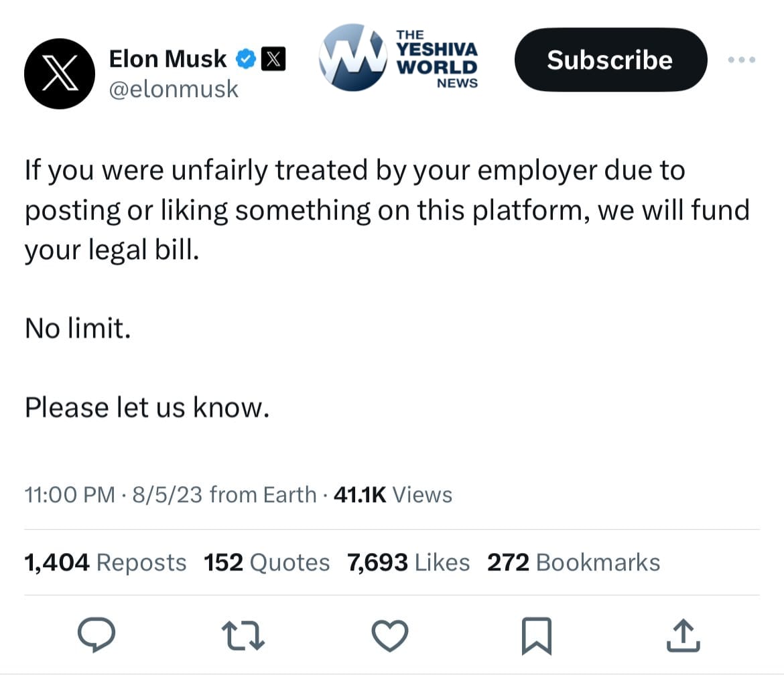View the 1,404 Reposts list
This screenshot has height=679, width=784.
[x=105, y=562]
